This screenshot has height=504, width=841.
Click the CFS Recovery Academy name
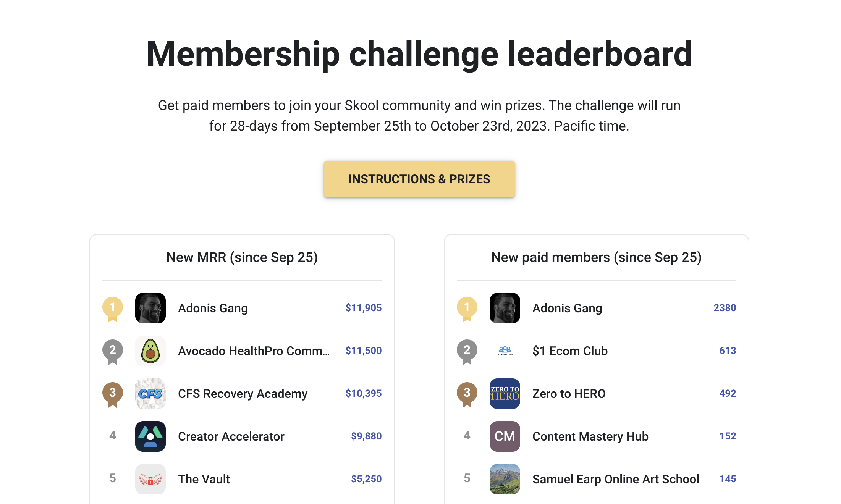[243, 394]
